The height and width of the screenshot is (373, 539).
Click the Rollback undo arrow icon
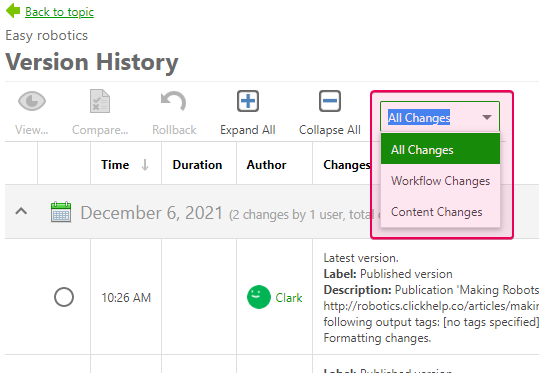(x=174, y=101)
